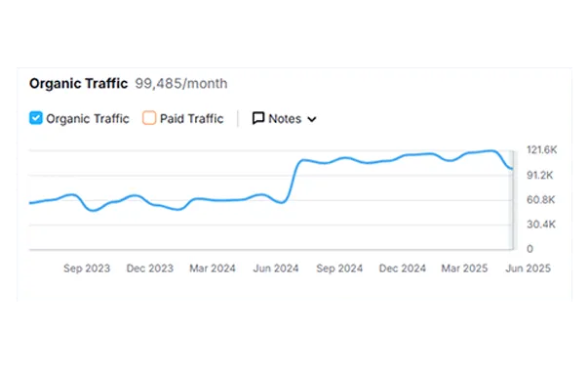This screenshot has height=369, width=588.
Task: Uncheck the Organic Traffic checkbox
Action: (36, 118)
